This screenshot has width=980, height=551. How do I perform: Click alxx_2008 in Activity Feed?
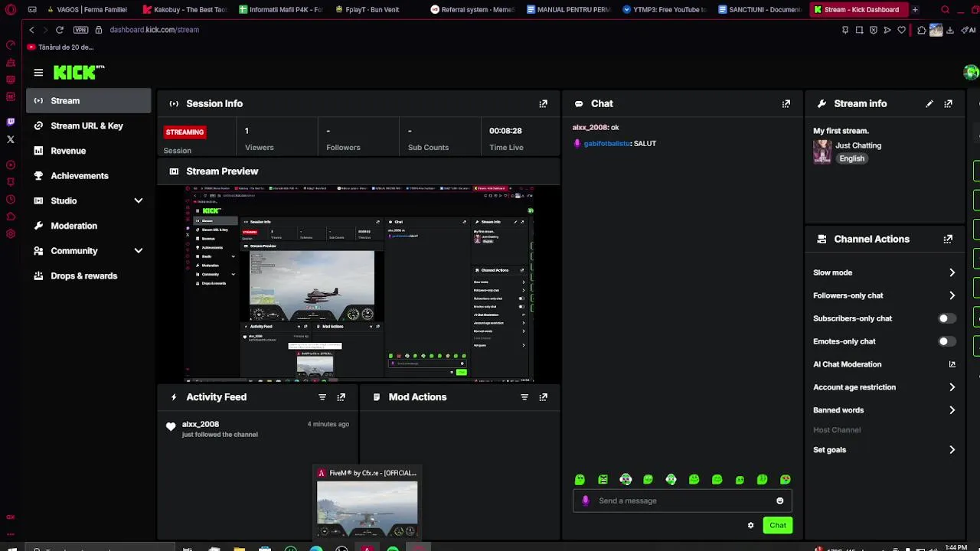pyautogui.click(x=201, y=424)
